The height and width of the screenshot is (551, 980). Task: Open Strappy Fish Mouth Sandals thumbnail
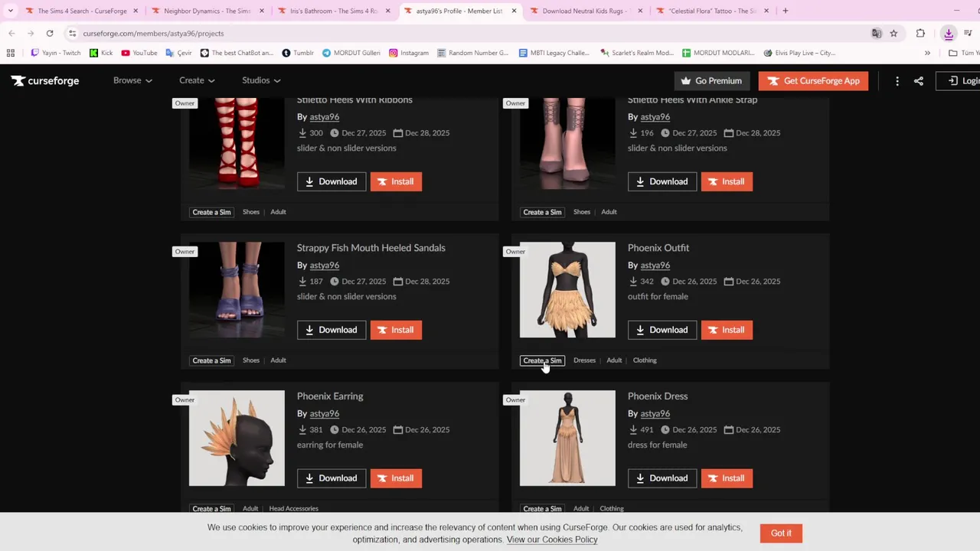pos(237,290)
